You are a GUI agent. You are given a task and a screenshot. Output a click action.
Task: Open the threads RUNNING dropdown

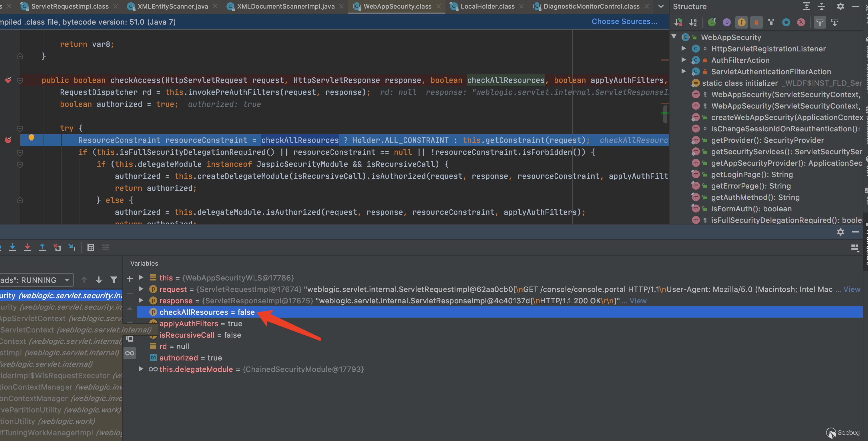(x=67, y=280)
